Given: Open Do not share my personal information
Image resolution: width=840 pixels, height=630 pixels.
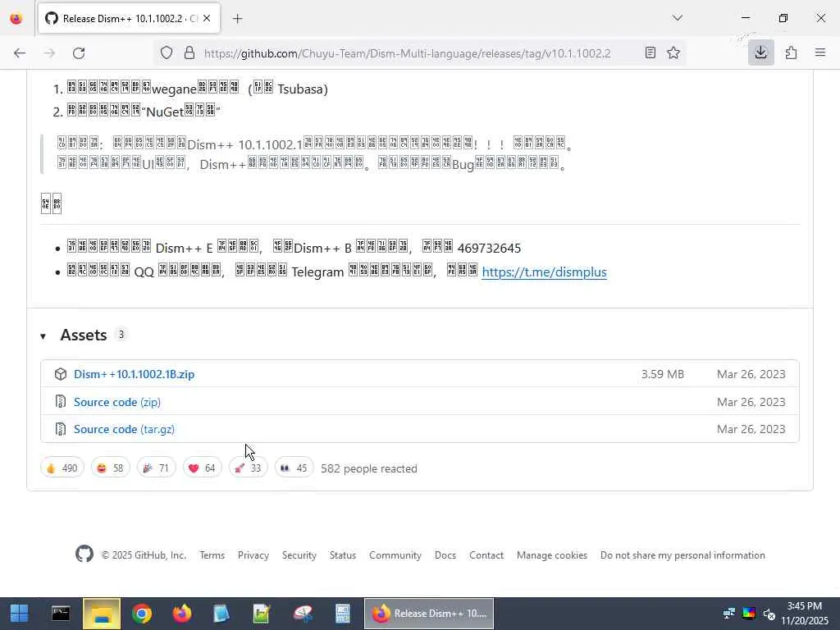Looking at the screenshot, I should coord(682,555).
